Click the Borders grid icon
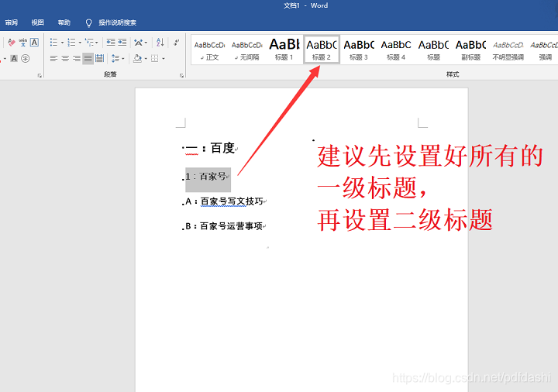Screen dimensions: 558x392 154,58
